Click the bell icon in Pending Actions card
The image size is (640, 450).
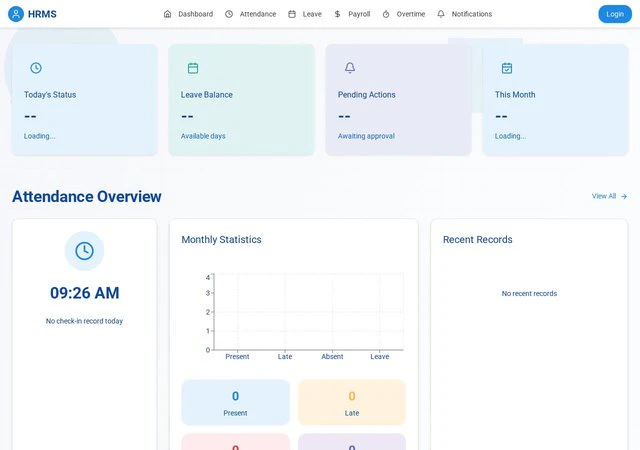[350, 68]
